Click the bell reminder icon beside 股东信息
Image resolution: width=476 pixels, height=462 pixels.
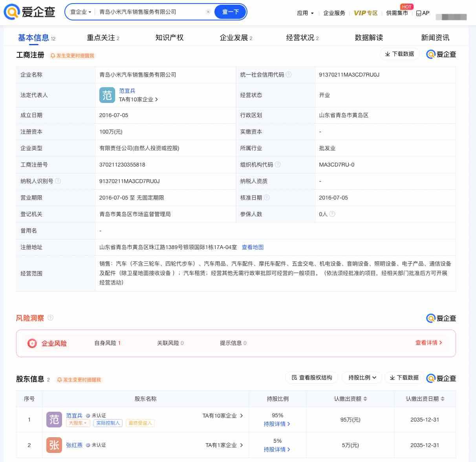(x=59, y=380)
